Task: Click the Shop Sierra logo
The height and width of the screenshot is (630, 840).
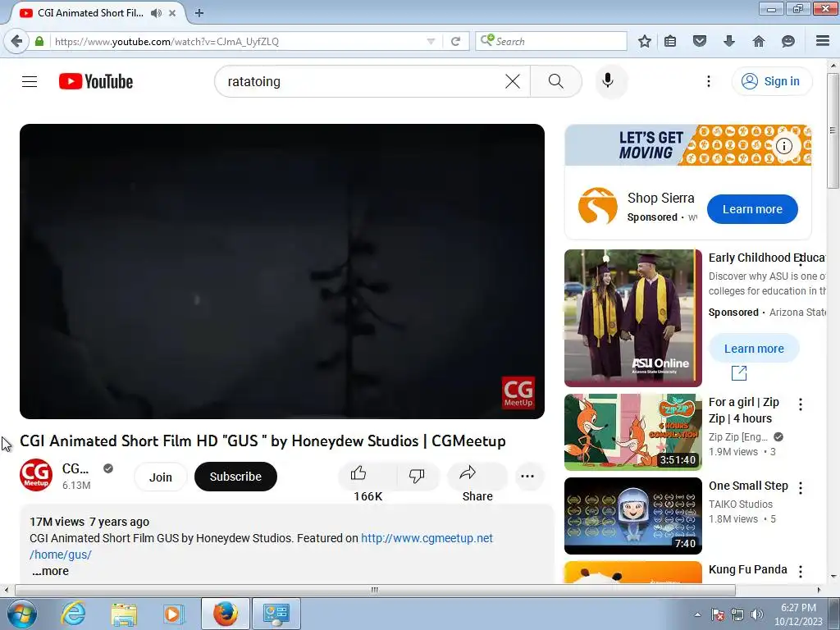Action: (598, 206)
